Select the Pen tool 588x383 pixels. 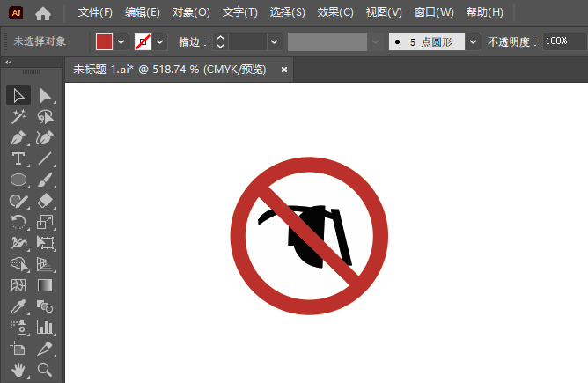click(x=18, y=137)
